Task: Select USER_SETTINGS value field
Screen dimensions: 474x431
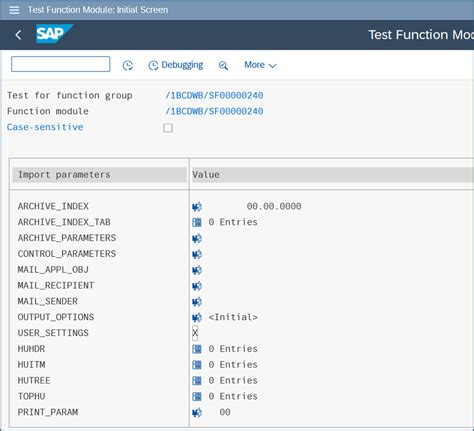Action: pos(195,333)
